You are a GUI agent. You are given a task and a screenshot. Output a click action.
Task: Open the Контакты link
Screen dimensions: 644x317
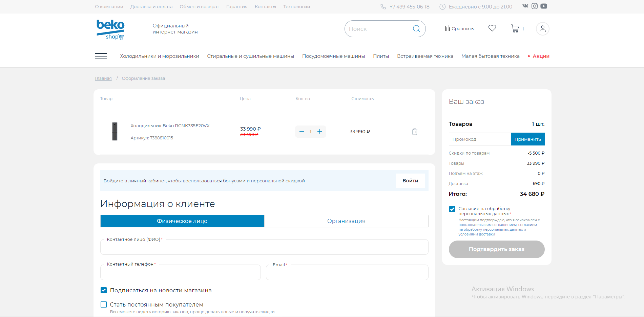pos(266,7)
